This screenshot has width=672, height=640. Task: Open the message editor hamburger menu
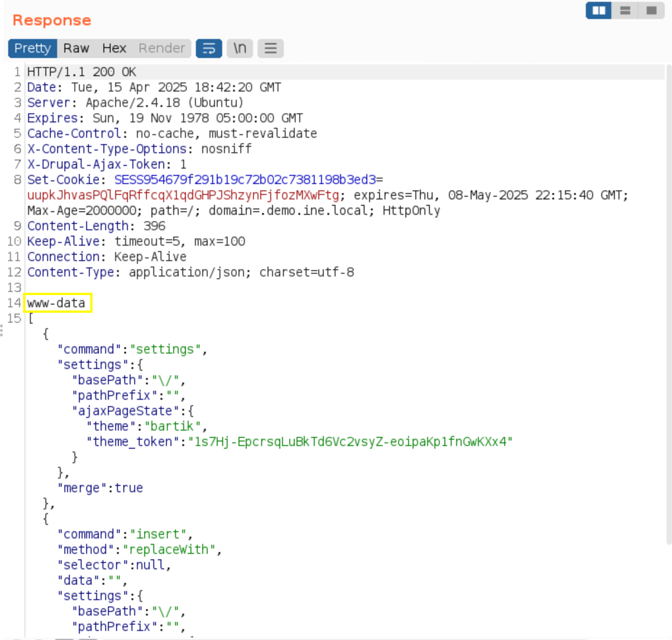point(271,48)
